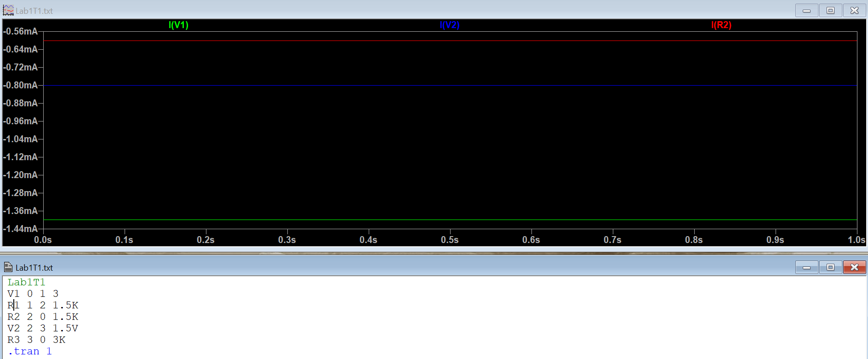
Task: Click the Lab1T1 title line in netlist
Action: 26,282
